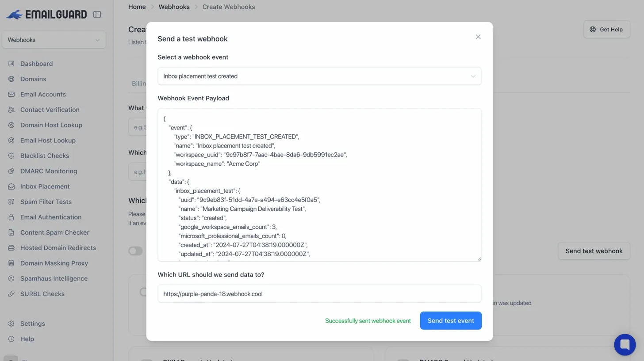Close the Send a test webhook dialog
The height and width of the screenshot is (361, 644).
(478, 37)
